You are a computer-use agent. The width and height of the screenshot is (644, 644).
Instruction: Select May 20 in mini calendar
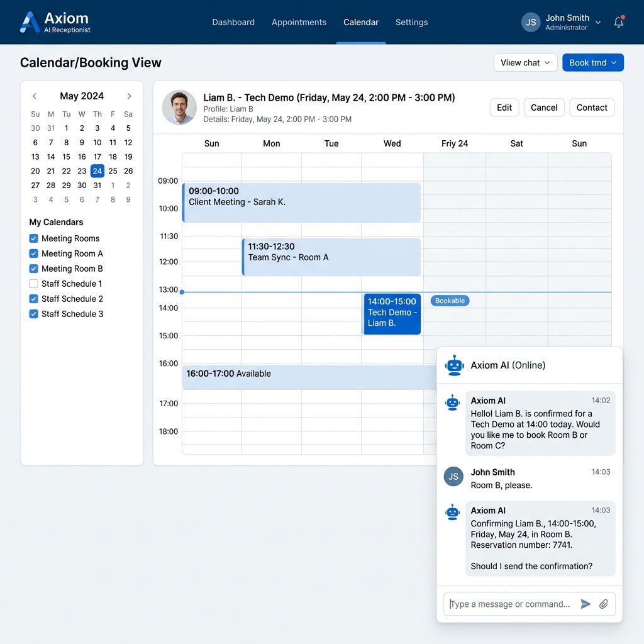35,171
